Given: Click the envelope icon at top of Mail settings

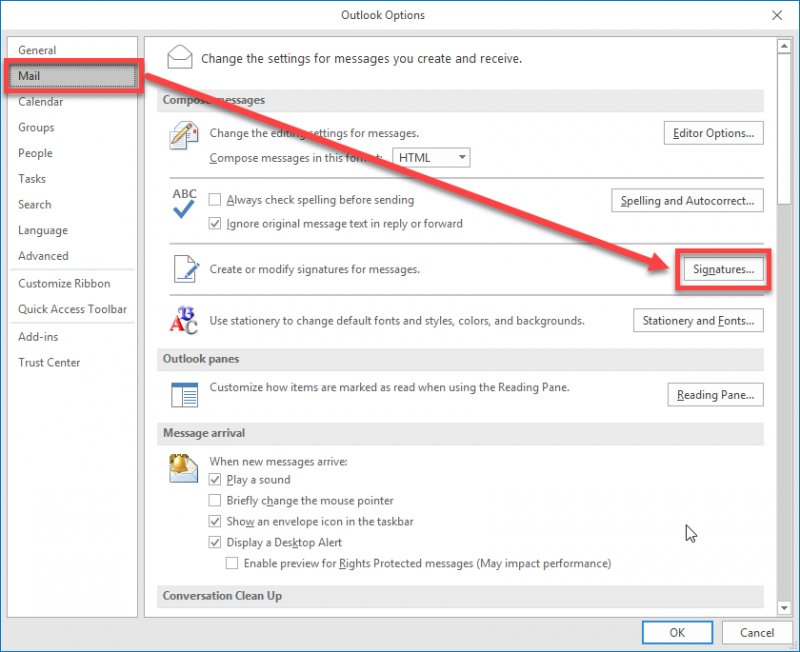Looking at the screenshot, I should point(179,56).
